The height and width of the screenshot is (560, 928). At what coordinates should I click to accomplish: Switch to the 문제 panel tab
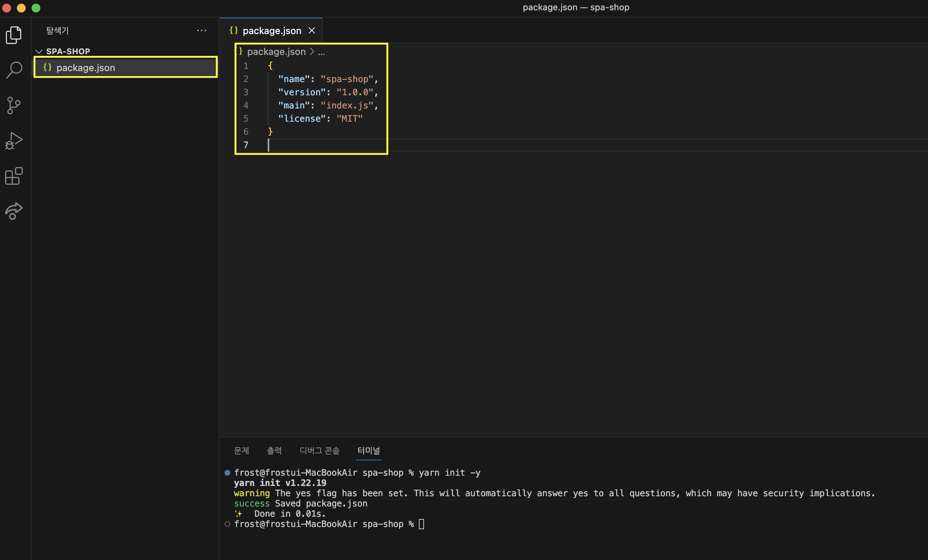coord(241,450)
